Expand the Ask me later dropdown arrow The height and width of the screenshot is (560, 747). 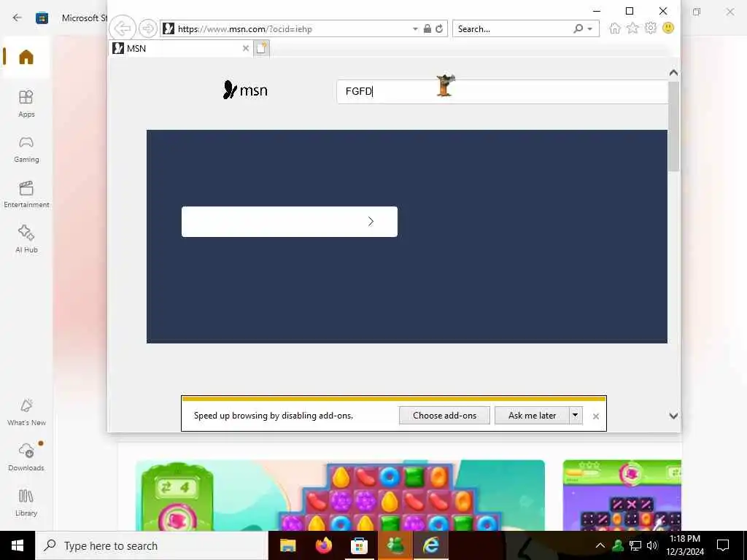[576, 415]
